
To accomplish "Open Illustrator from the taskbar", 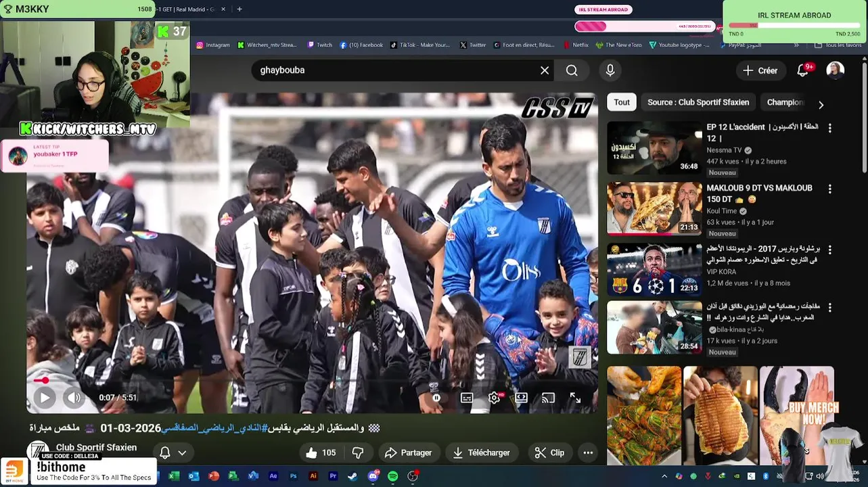I will point(313,476).
